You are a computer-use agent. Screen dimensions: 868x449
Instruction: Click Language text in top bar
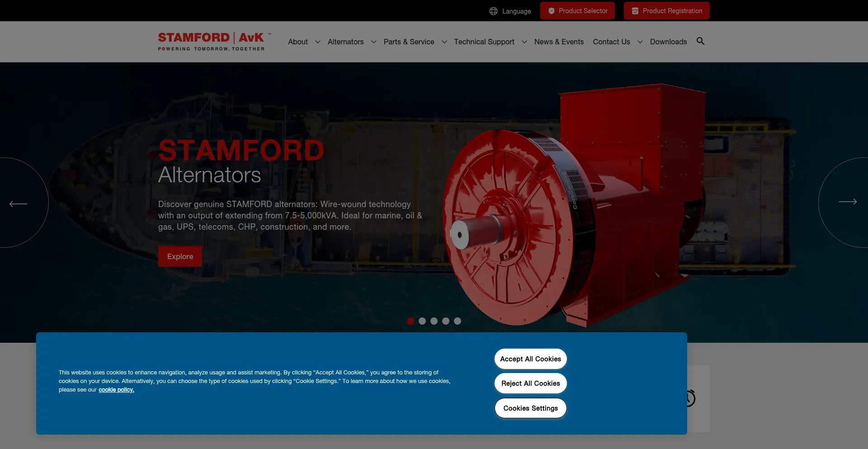click(516, 11)
